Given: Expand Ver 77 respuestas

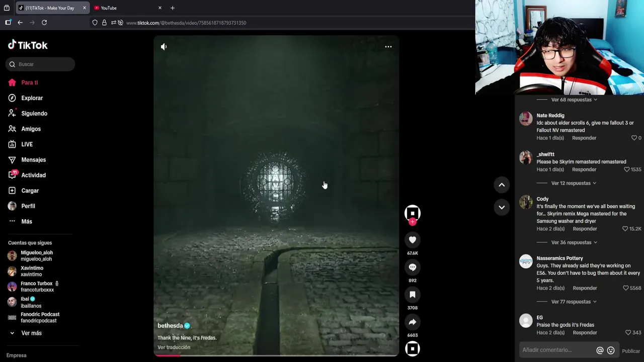Looking at the screenshot, I should click(x=574, y=302).
